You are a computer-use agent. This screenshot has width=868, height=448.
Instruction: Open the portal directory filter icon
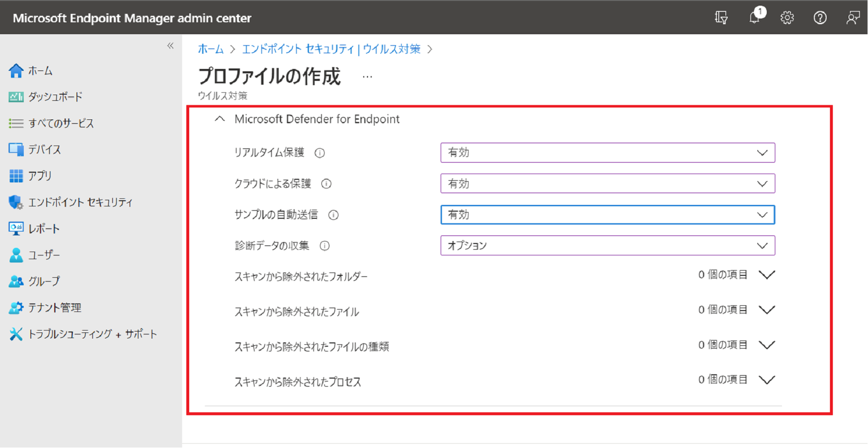tap(721, 18)
